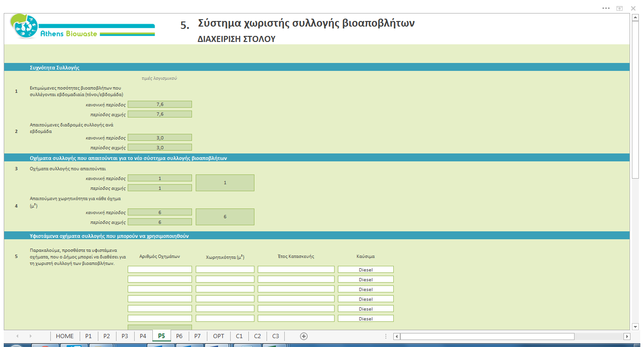
Task: Click the horizontal scrollbar thumb
Action: point(487,336)
